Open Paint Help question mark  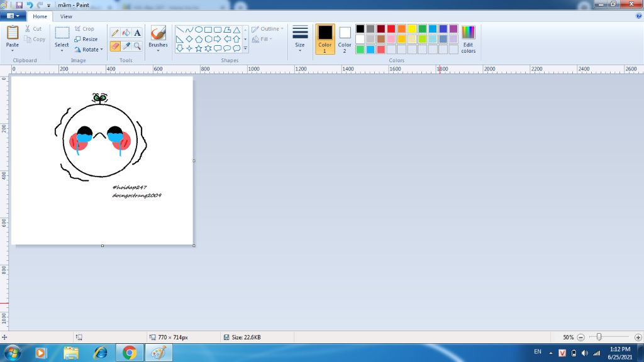(x=639, y=16)
